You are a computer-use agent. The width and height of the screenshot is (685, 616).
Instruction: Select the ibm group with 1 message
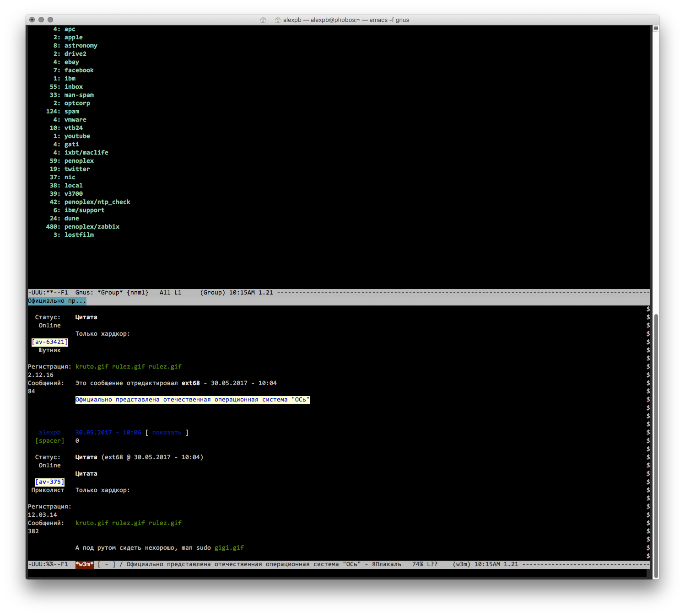[70, 79]
